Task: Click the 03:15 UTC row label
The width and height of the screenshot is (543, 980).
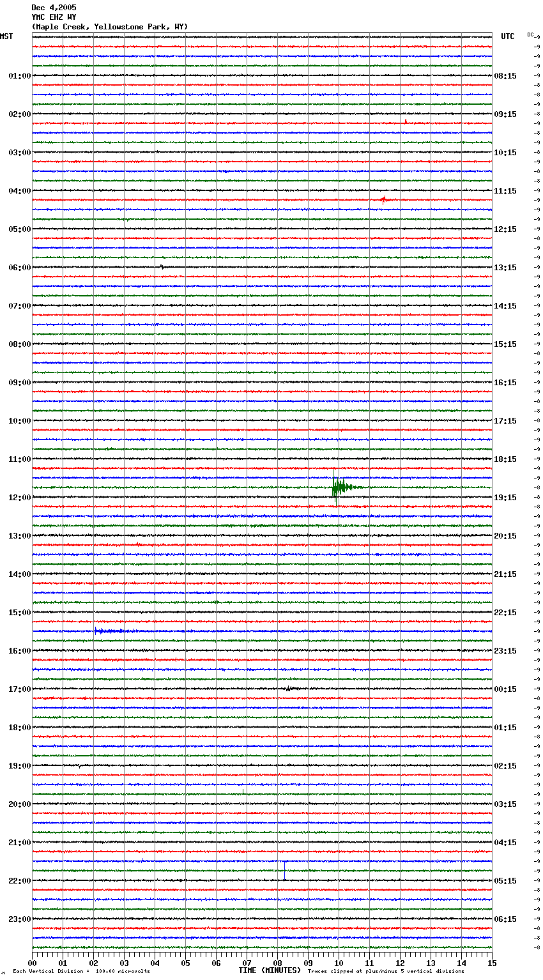Action: point(505,804)
